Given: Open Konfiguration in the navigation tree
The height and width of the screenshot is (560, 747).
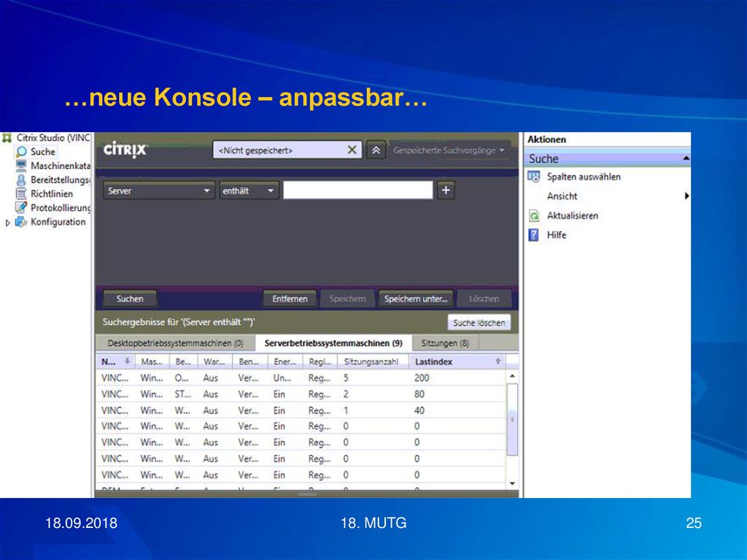Looking at the screenshot, I should [x=58, y=222].
